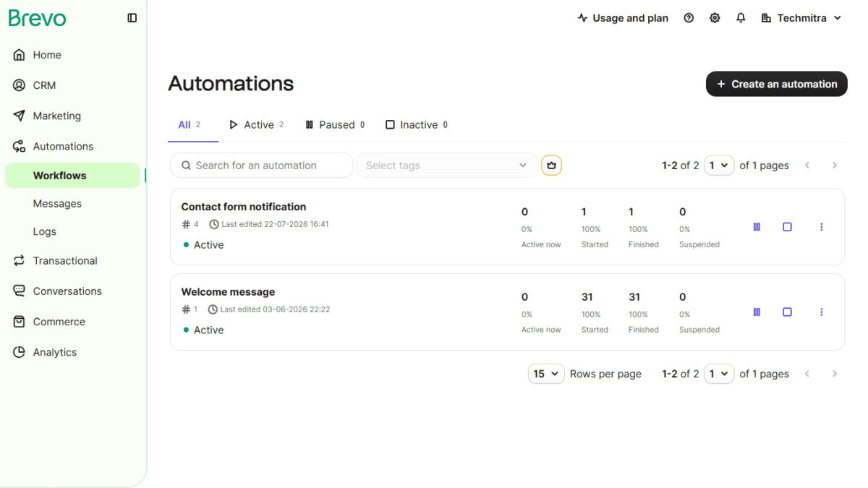This screenshot has height=488, width=868.
Task: Click the Analytics pie chart icon
Action: 20,352
